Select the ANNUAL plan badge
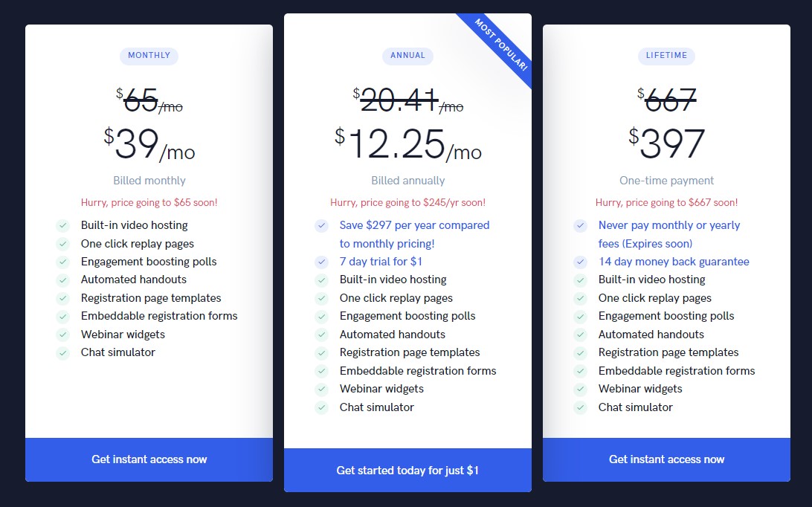 (x=407, y=56)
